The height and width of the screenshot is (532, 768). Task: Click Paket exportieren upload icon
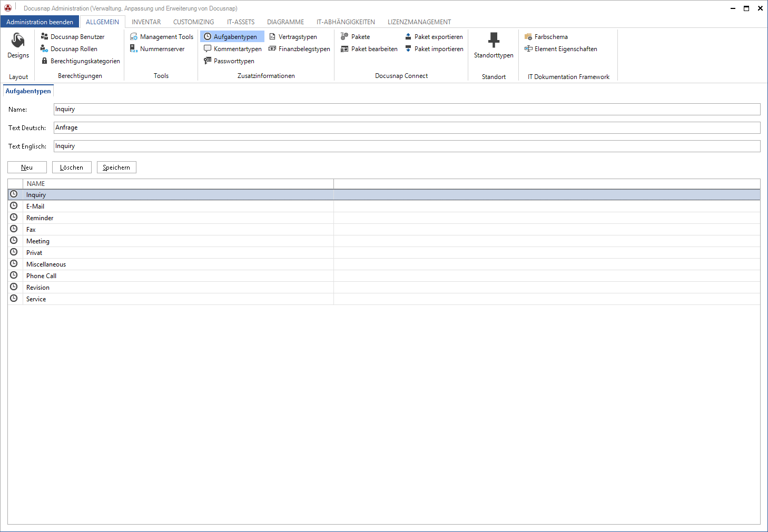pyautogui.click(x=408, y=37)
